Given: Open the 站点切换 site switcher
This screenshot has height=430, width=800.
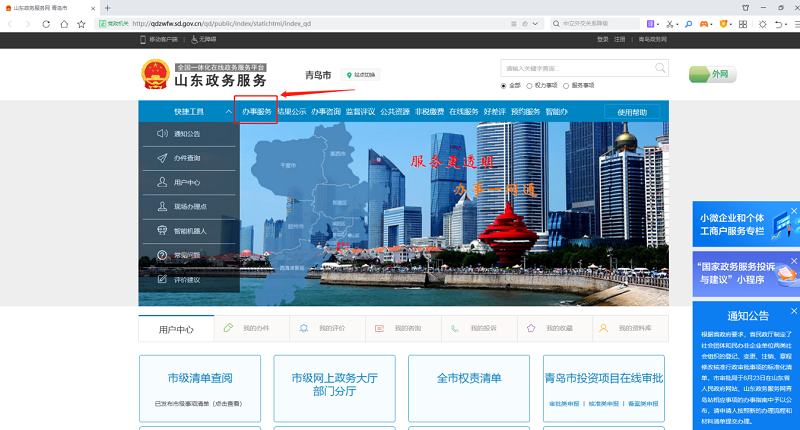Looking at the screenshot, I should 360,75.
